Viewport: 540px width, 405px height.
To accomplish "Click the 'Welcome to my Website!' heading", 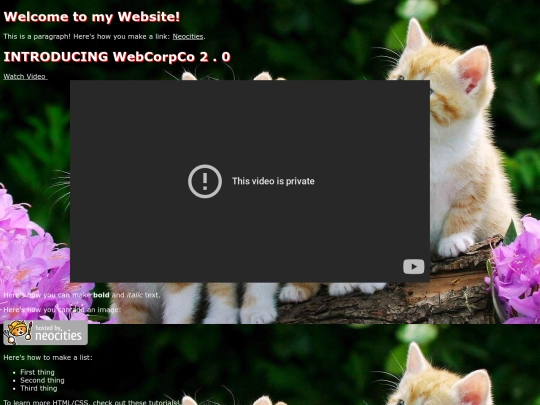I will (x=92, y=17).
